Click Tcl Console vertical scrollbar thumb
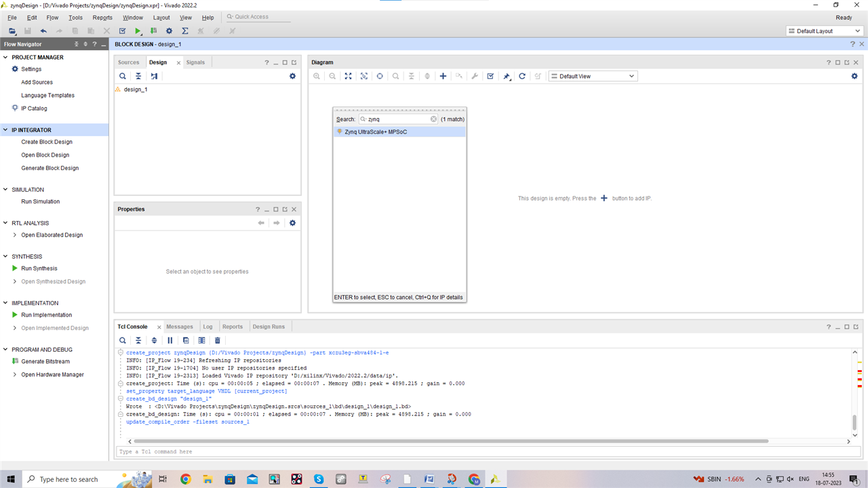The image size is (868, 488). [854, 422]
